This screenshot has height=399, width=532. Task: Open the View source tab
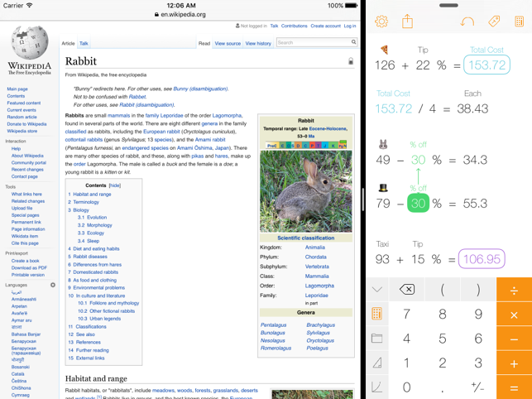228,43
